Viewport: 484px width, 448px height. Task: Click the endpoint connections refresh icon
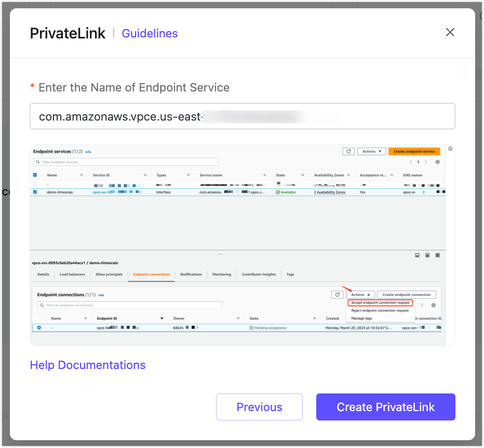(337, 295)
